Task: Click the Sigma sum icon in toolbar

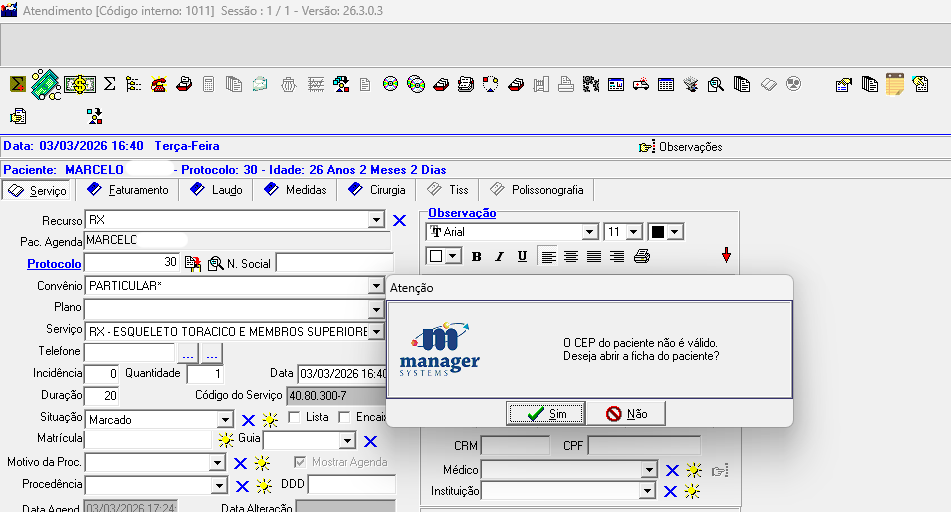Action: tap(110, 84)
